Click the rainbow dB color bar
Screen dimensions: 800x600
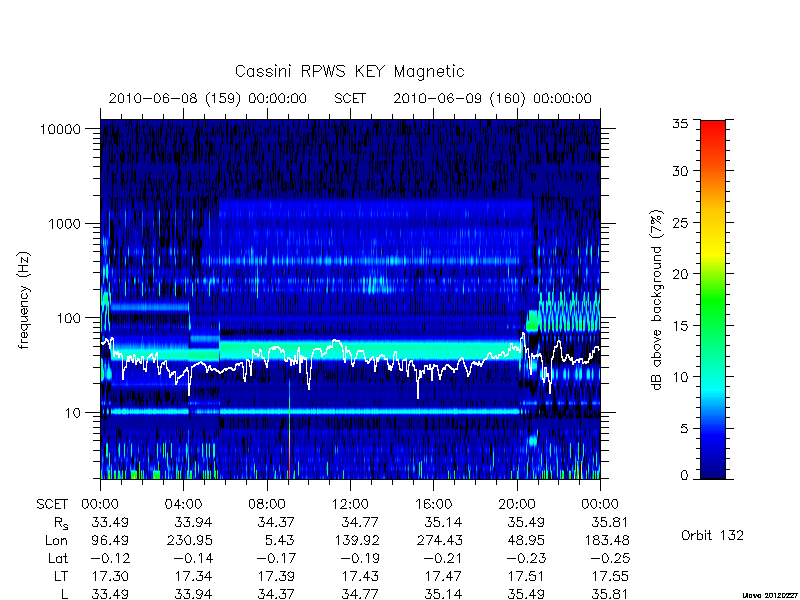click(x=713, y=299)
